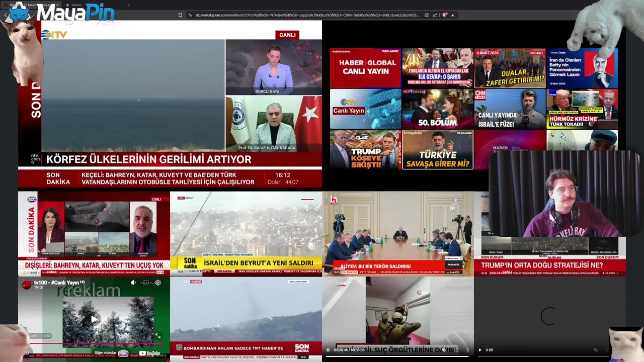Open 'Türkiye savaşa girer mi?' thumbnail
This screenshot has height=362, width=644.
438,149
